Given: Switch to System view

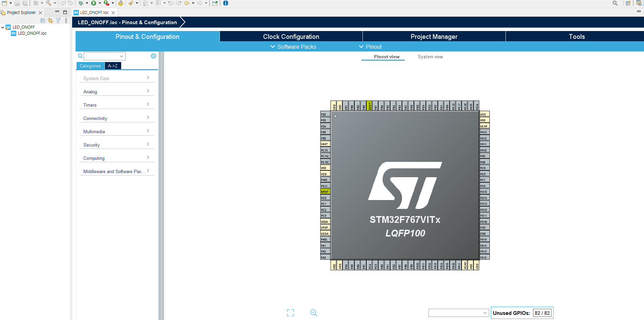Looking at the screenshot, I should pyautogui.click(x=430, y=57).
